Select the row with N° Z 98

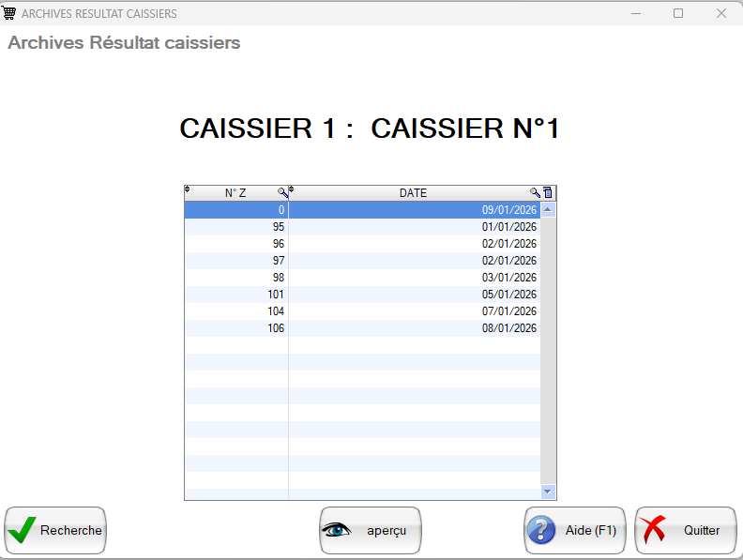(x=362, y=278)
